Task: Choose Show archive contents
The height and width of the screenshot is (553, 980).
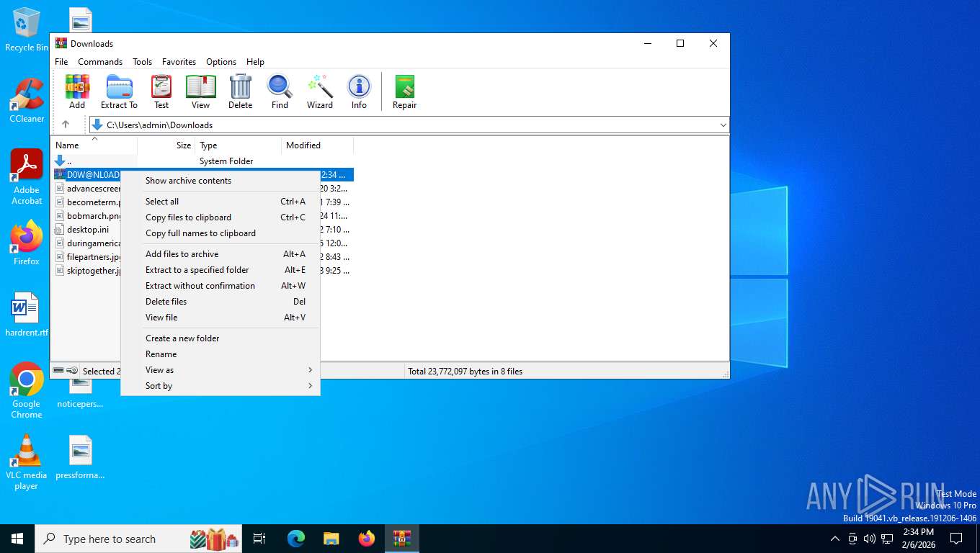Action: pos(220,181)
